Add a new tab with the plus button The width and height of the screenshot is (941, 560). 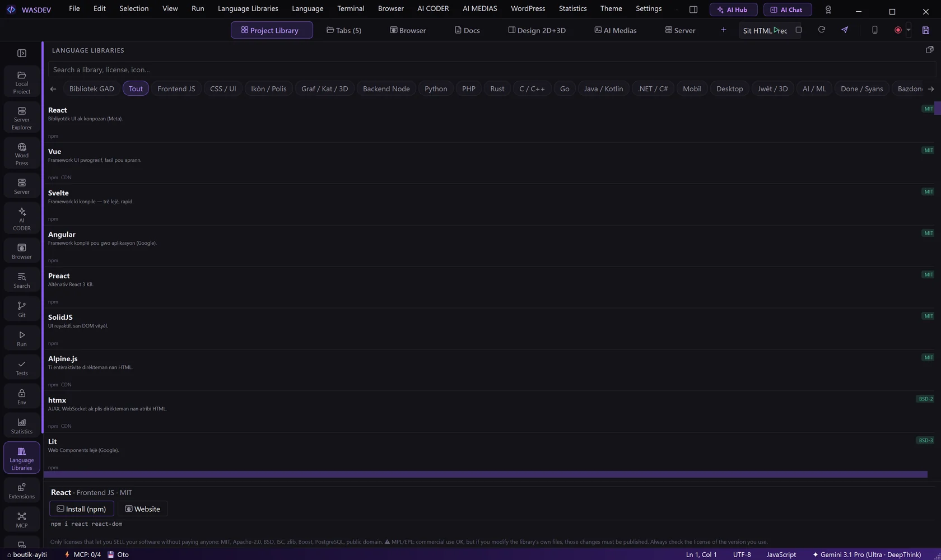click(x=724, y=30)
